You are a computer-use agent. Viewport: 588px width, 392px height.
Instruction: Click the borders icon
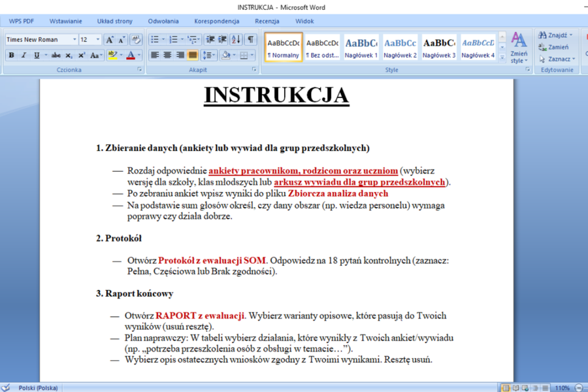[244, 55]
